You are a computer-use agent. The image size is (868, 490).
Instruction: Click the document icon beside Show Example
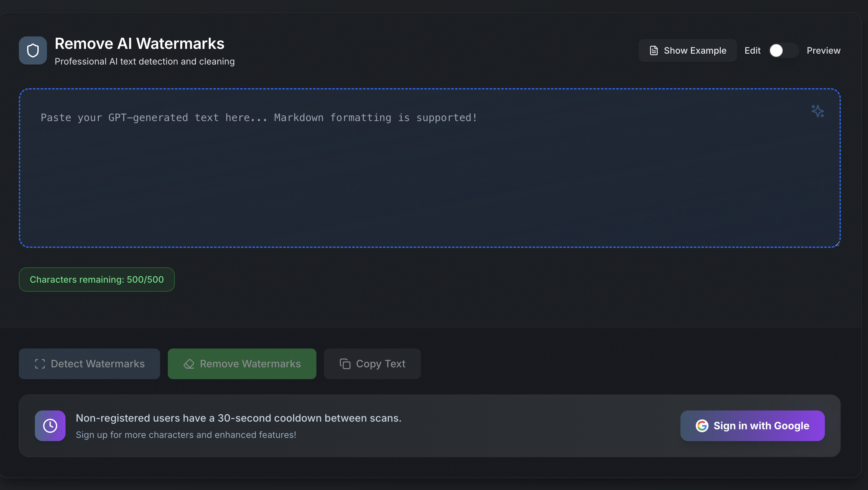pyautogui.click(x=653, y=50)
